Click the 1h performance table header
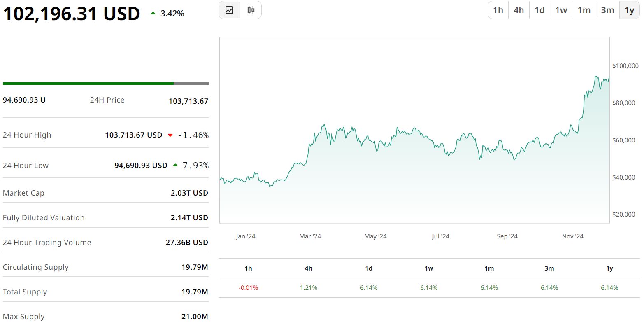The image size is (644, 322). [249, 268]
